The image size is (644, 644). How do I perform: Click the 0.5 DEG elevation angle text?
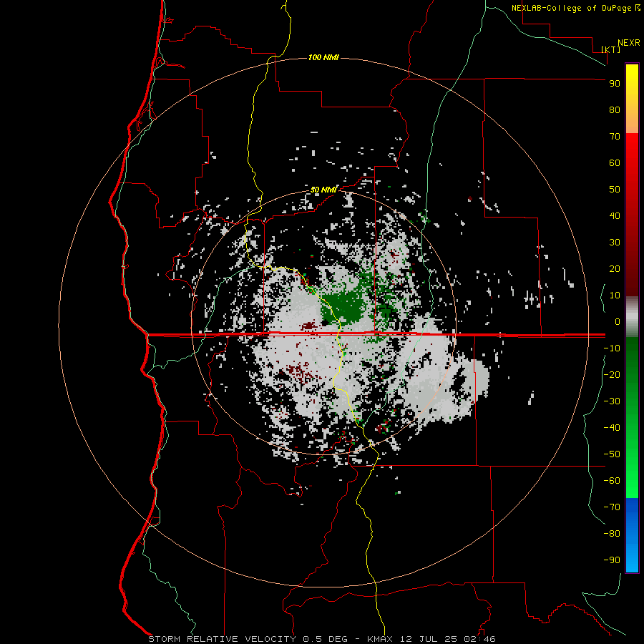coord(326,639)
